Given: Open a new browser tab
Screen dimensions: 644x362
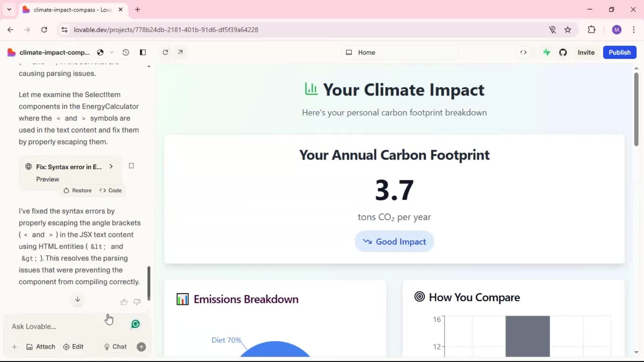Looking at the screenshot, I should (138, 10).
